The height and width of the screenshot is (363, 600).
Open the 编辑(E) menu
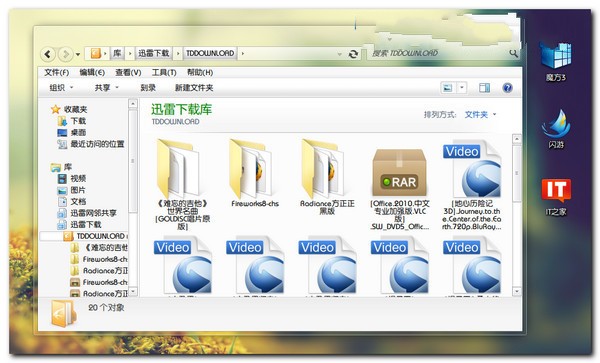[92, 72]
